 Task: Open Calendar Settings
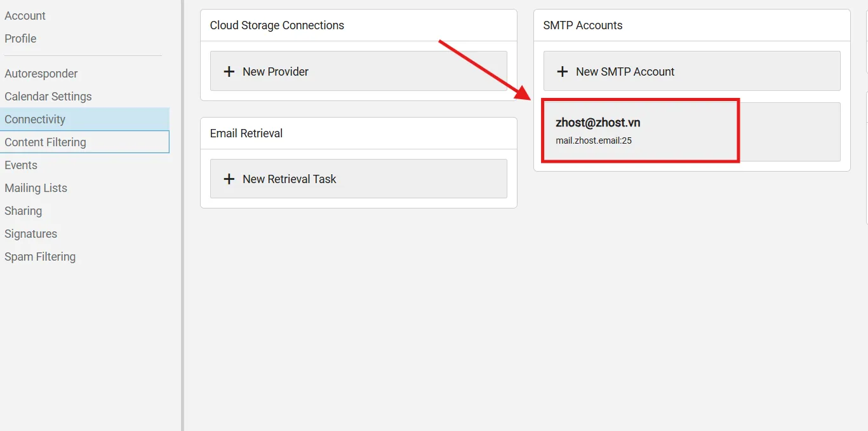[x=48, y=97]
